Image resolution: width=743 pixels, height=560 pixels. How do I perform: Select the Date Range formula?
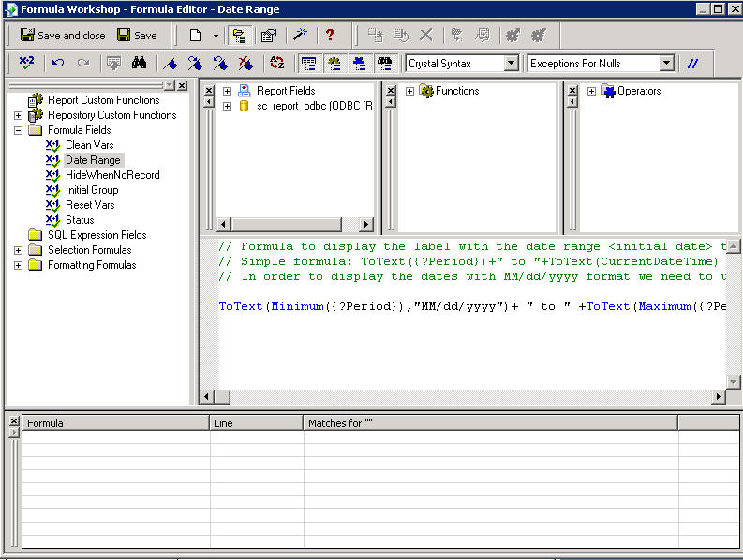(93, 160)
